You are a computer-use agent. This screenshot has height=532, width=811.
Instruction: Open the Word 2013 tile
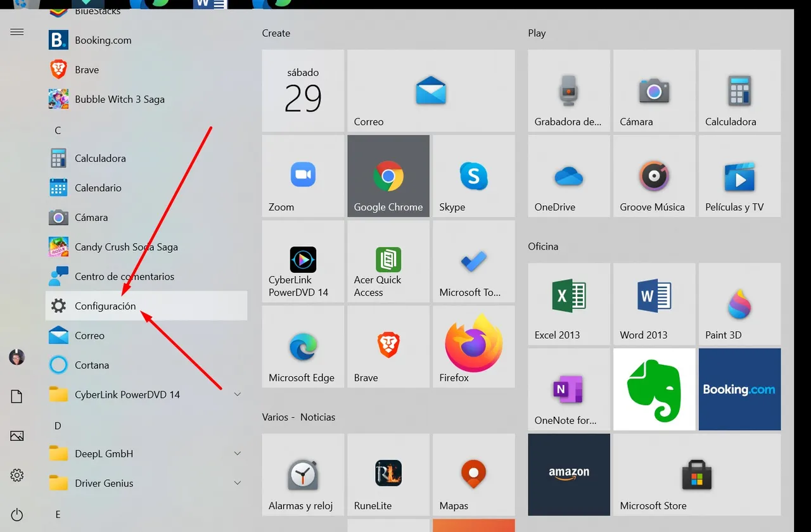655,304
